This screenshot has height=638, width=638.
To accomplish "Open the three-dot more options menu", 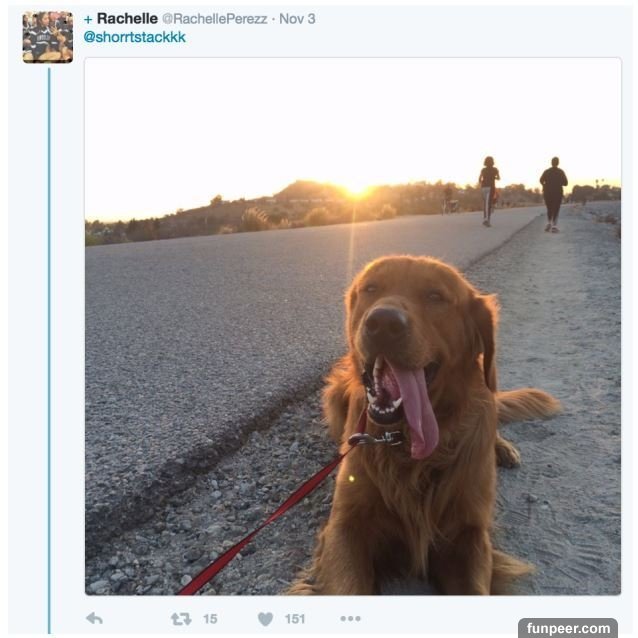I will tap(350, 618).
